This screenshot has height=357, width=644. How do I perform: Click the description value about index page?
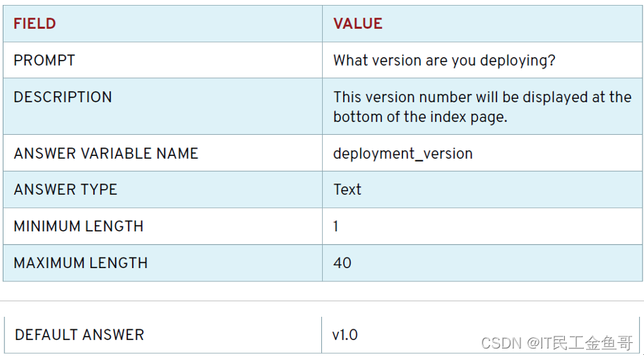point(482,107)
